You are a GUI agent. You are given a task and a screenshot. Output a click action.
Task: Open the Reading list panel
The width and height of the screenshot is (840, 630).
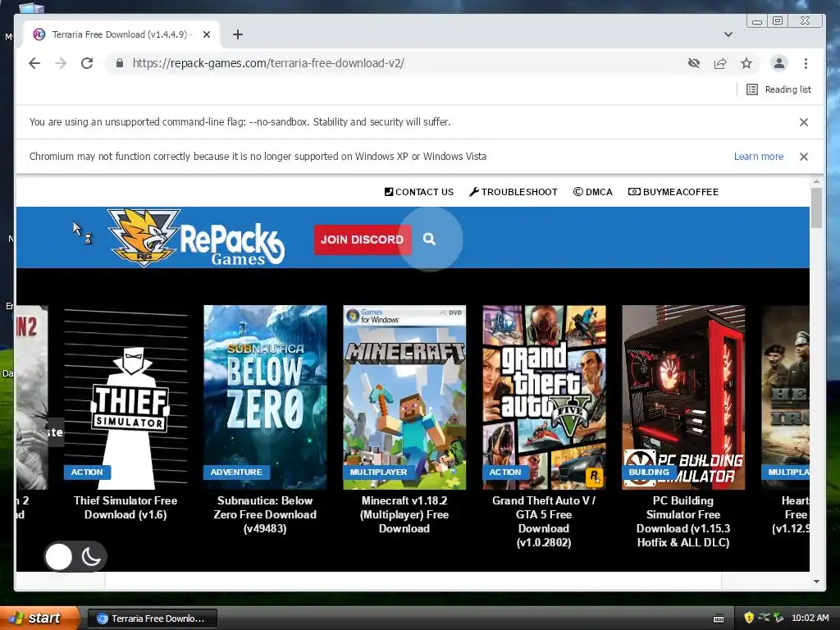tap(778, 89)
